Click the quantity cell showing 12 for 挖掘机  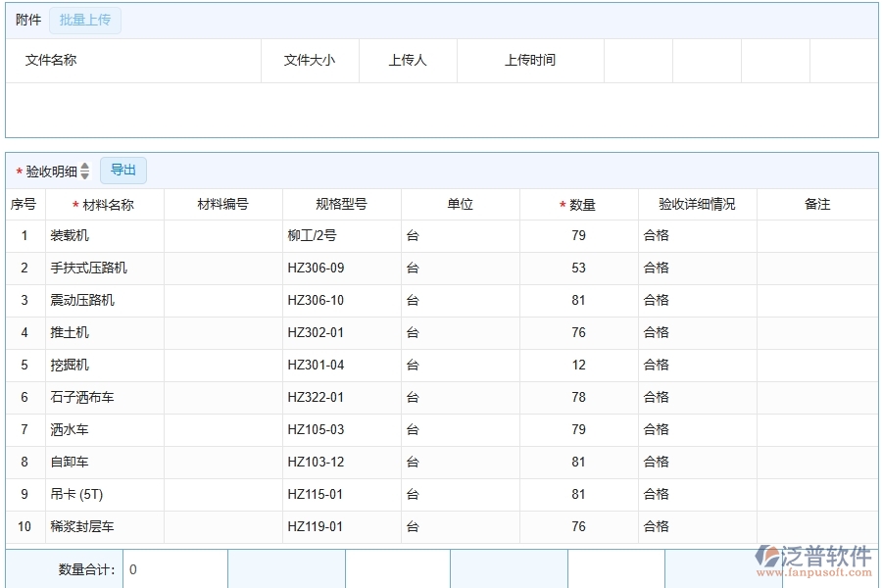(x=578, y=365)
